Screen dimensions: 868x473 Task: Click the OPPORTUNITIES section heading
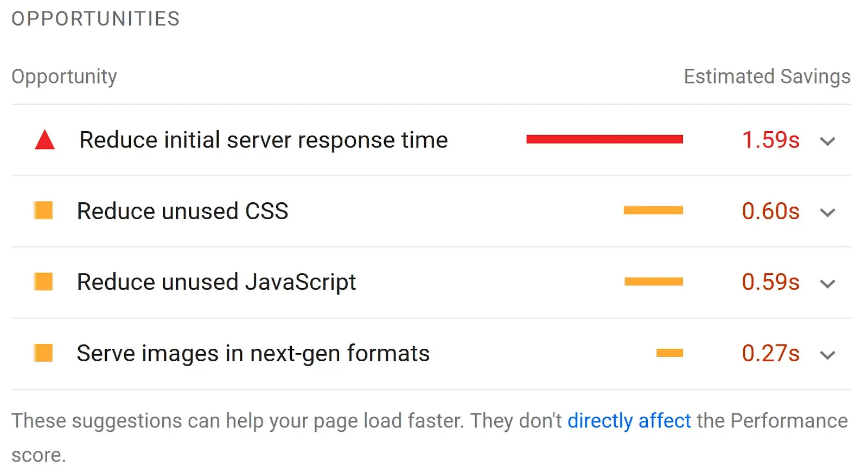click(95, 18)
